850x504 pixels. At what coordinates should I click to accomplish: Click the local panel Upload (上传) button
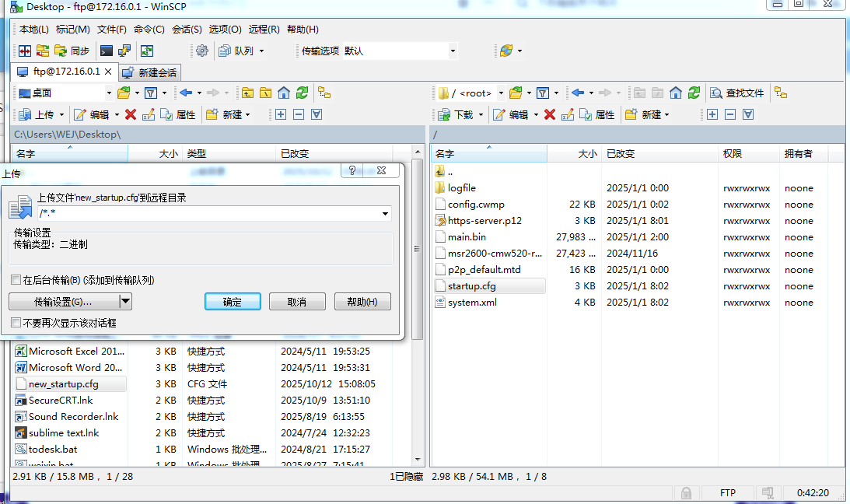click(x=37, y=114)
